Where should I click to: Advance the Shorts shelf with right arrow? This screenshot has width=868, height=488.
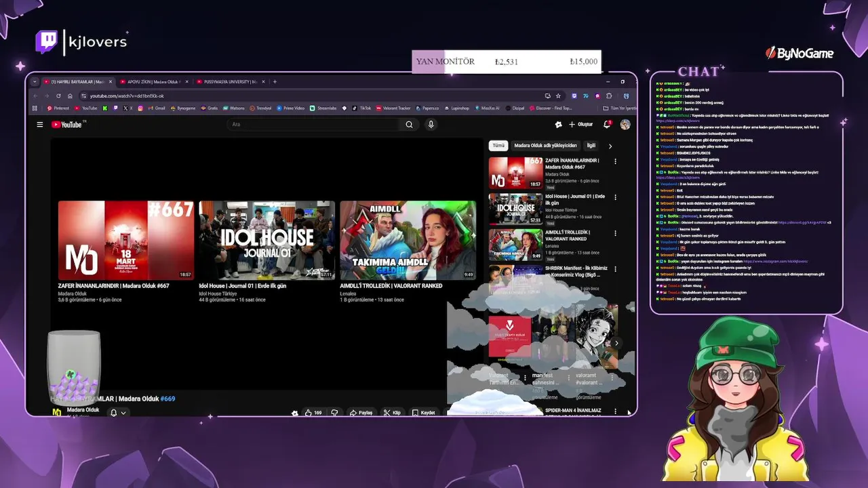(616, 343)
